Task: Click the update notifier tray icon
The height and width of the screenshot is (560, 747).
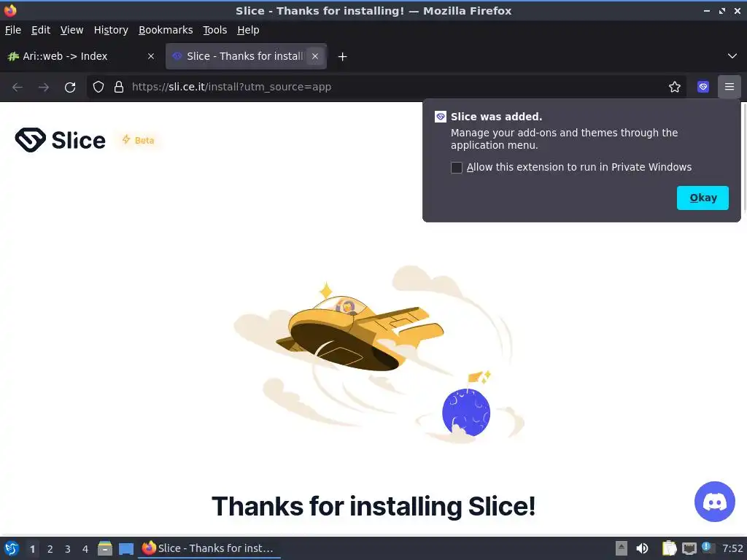Action: (708, 548)
